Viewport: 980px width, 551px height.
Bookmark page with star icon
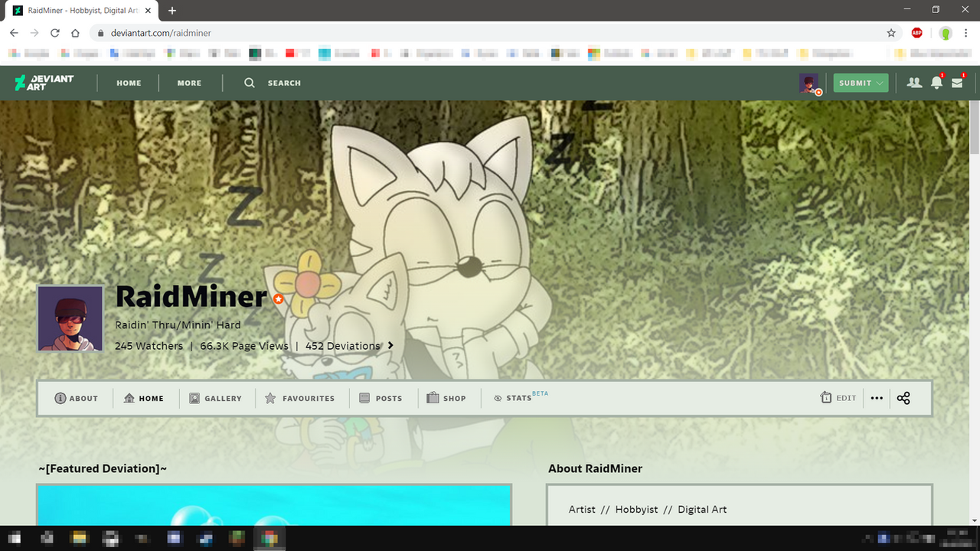[891, 33]
